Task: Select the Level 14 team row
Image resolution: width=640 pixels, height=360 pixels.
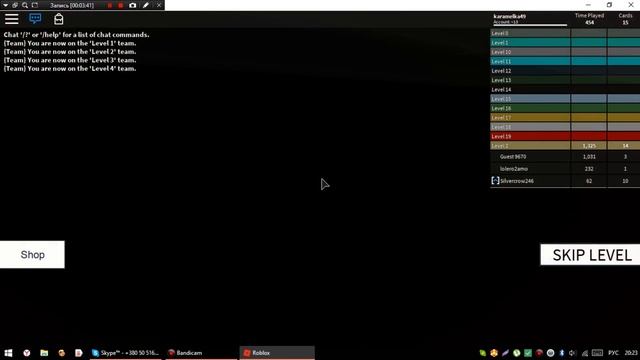Action: point(565,89)
